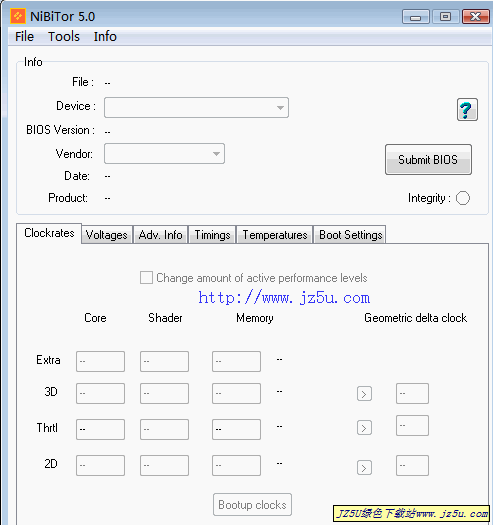
Task: Switch to the Temperatures tab
Action: 275,235
